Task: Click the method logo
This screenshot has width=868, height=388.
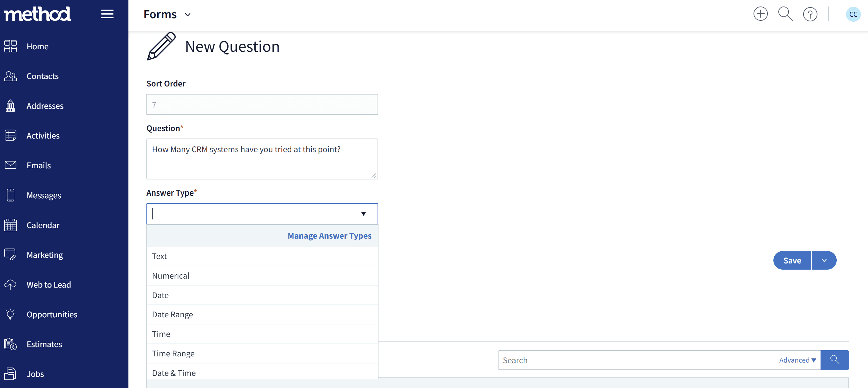Action: click(x=38, y=14)
